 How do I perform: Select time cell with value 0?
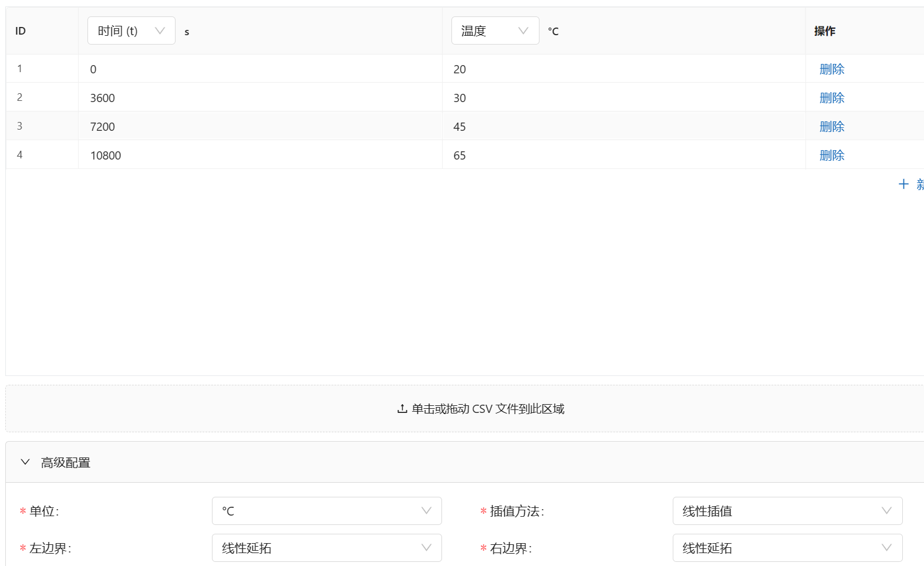click(x=260, y=69)
